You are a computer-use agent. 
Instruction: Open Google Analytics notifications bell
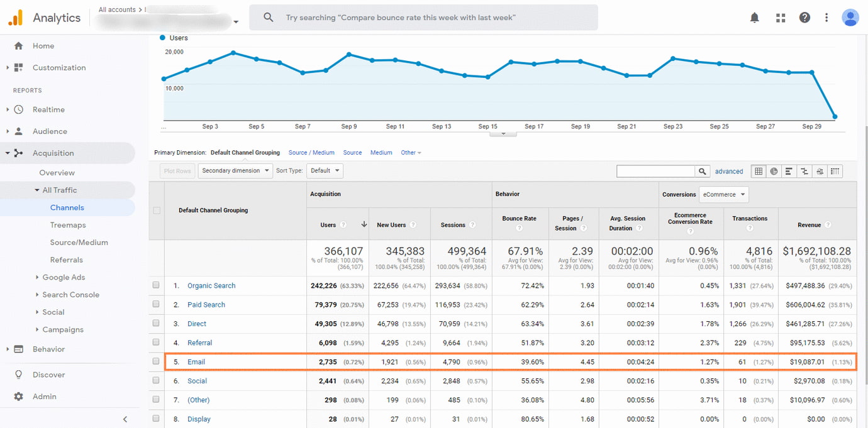click(x=754, y=17)
